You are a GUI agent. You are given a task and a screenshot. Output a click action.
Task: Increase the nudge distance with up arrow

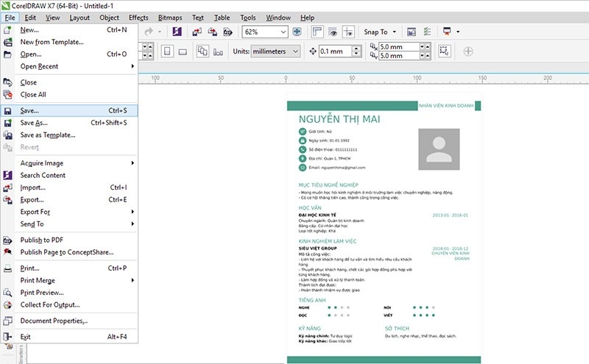click(355, 48)
